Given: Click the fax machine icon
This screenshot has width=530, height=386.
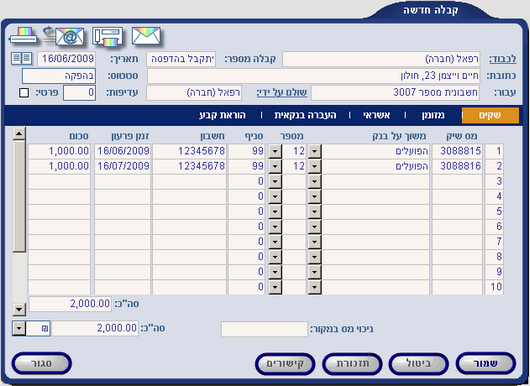Looking at the screenshot, I should 108,37.
